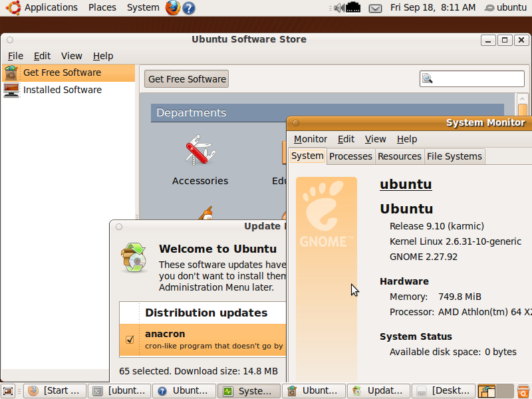532x399 pixels.
Task: Click the help question mark launcher
Action: tap(189, 8)
